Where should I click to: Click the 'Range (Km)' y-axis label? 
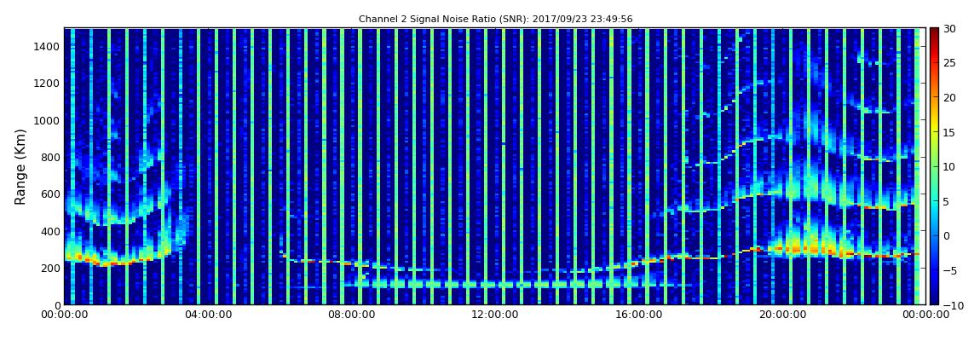[20, 166]
